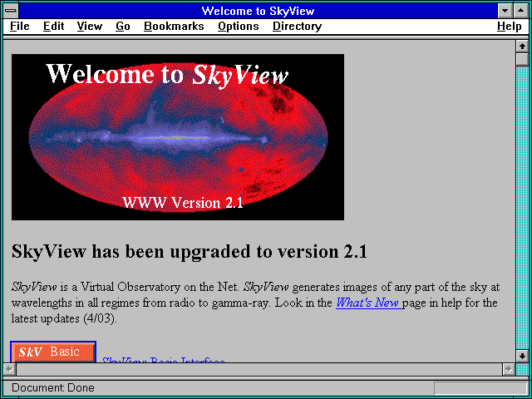The height and width of the screenshot is (399, 532).
Task: Open the Options menu
Action: point(239,27)
